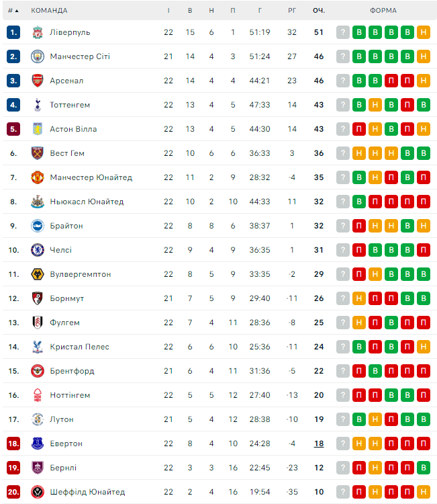This screenshot has height=504, width=437.
Task: Sort standings by ОЧ. points column
Action: (319, 11)
